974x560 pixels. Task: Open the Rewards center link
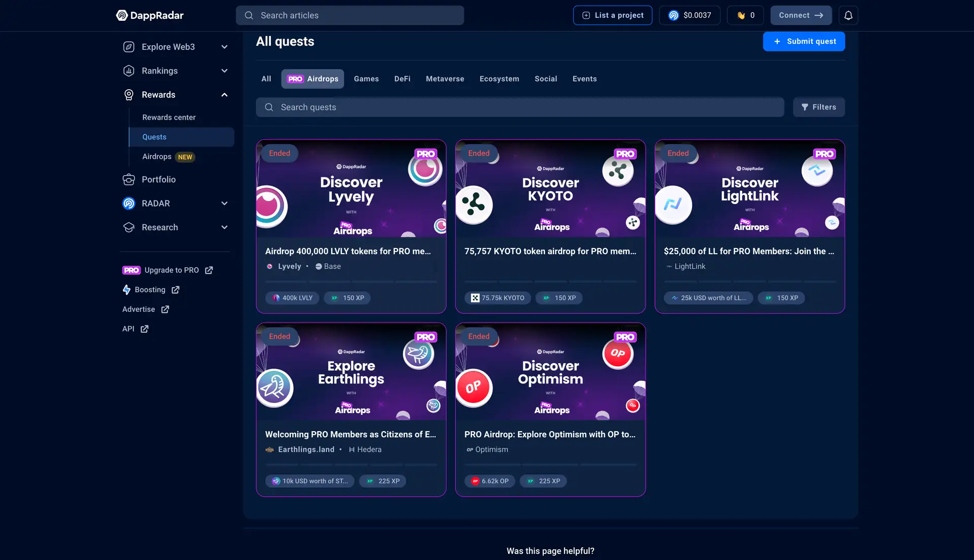click(169, 117)
